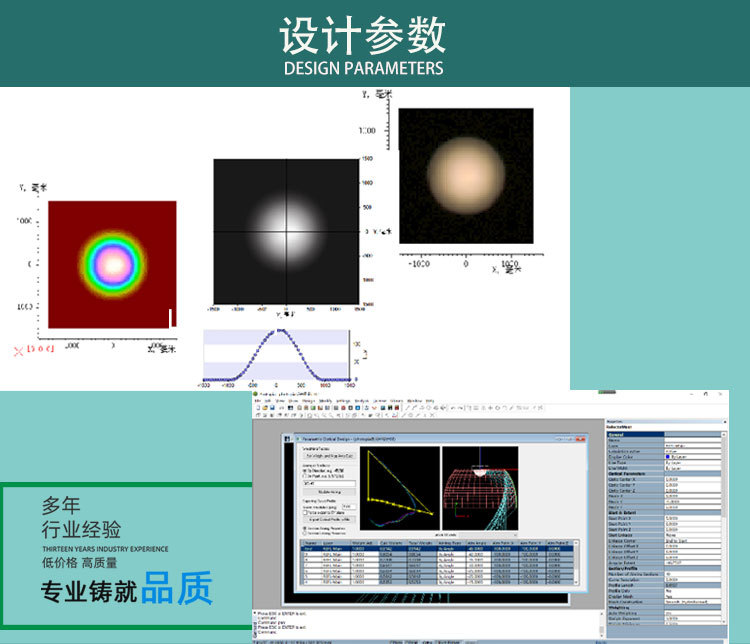Open the Edit menu
The height and width of the screenshot is (644, 750).
[268, 401]
